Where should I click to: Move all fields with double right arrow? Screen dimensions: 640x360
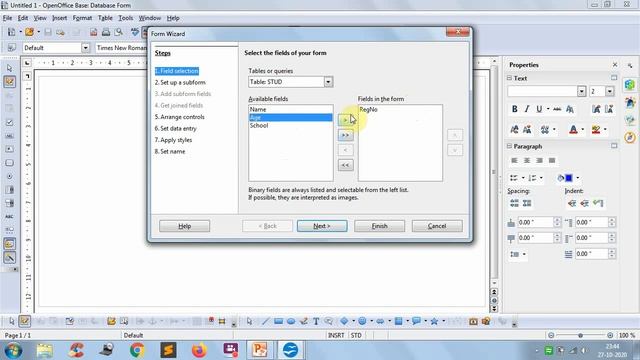(345, 135)
